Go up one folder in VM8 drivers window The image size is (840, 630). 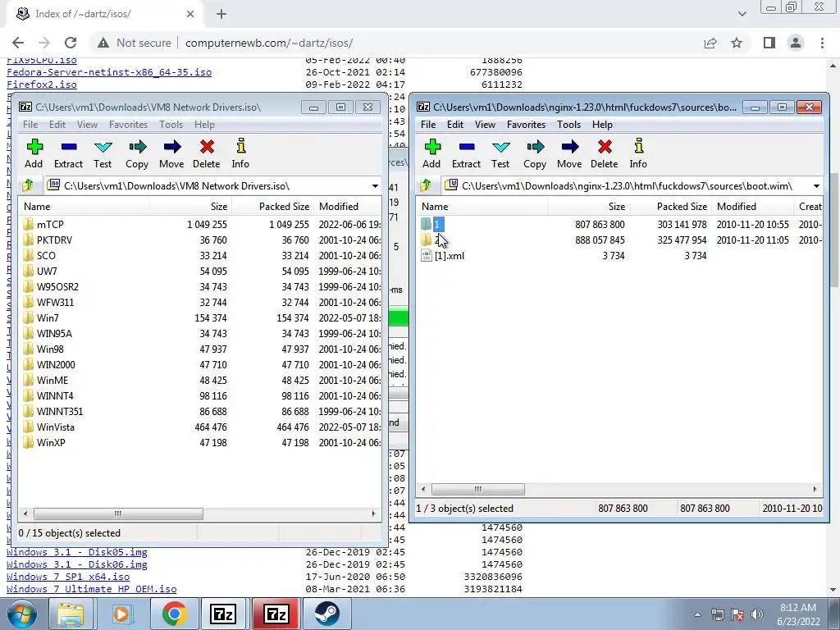28,186
